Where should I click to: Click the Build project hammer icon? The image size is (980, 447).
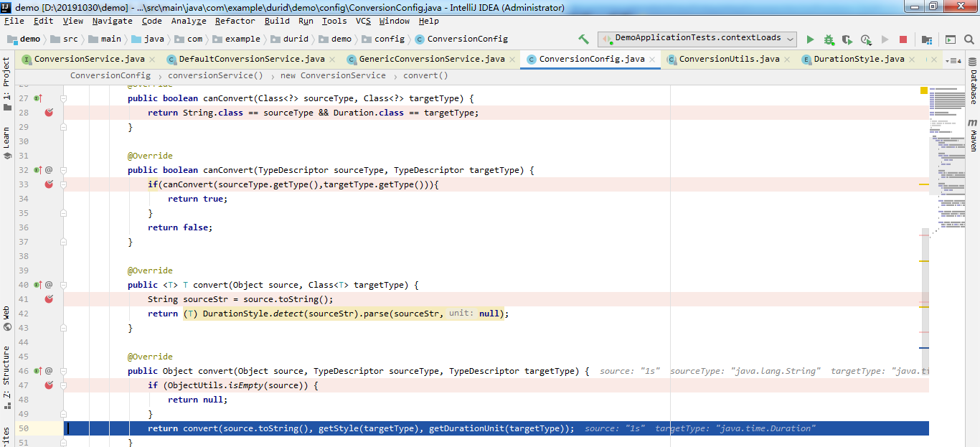click(583, 39)
